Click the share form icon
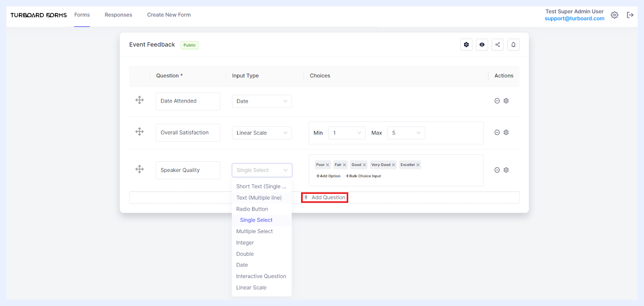Image resolution: width=644 pixels, height=306 pixels. [498, 45]
